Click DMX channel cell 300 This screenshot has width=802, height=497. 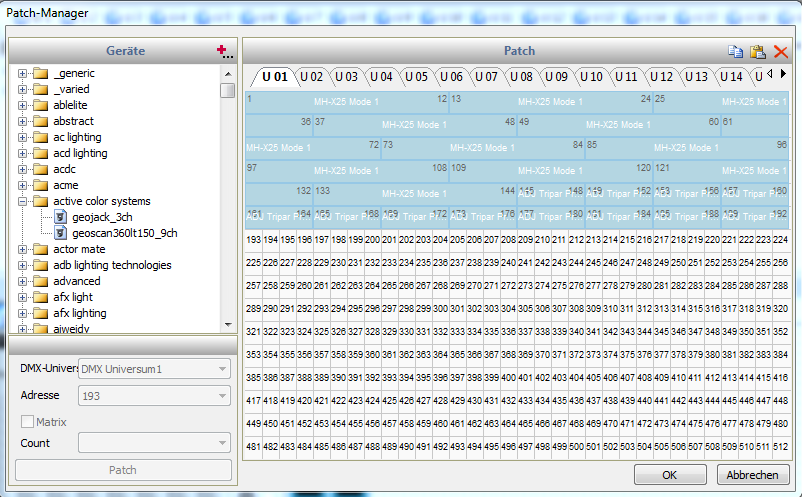pos(440,309)
